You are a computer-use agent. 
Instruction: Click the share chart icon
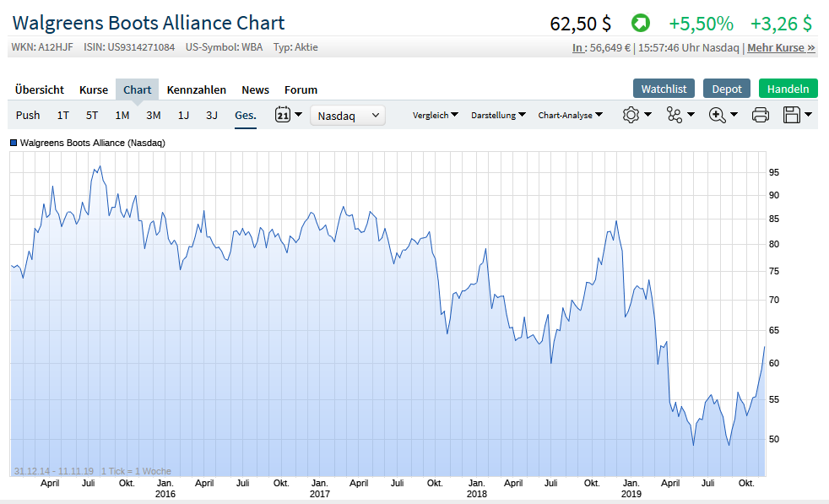(x=674, y=115)
